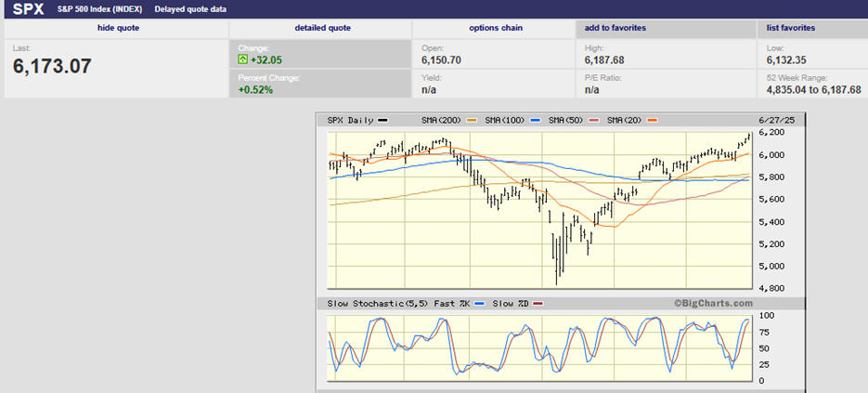
Task: Click the SPX ticker symbol in header
Action: click(x=28, y=9)
